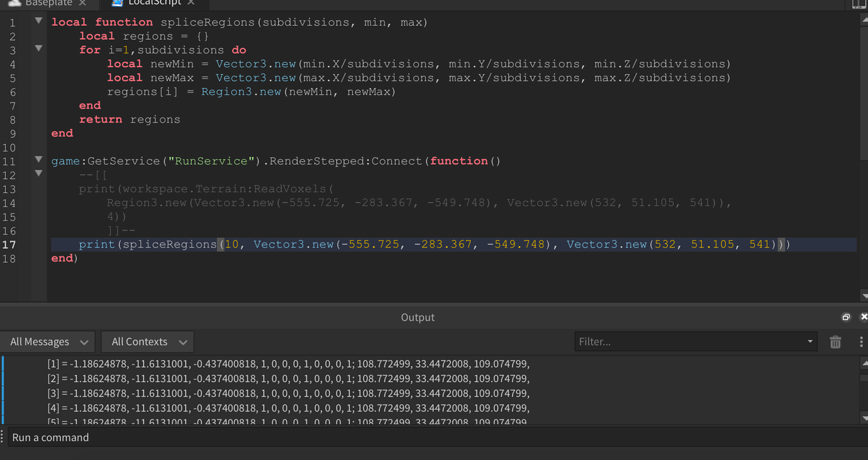Image resolution: width=868 pixels, height=460 pixels.
Task: Fold the RenderStepped function on line 11
Action: (38, 160)
